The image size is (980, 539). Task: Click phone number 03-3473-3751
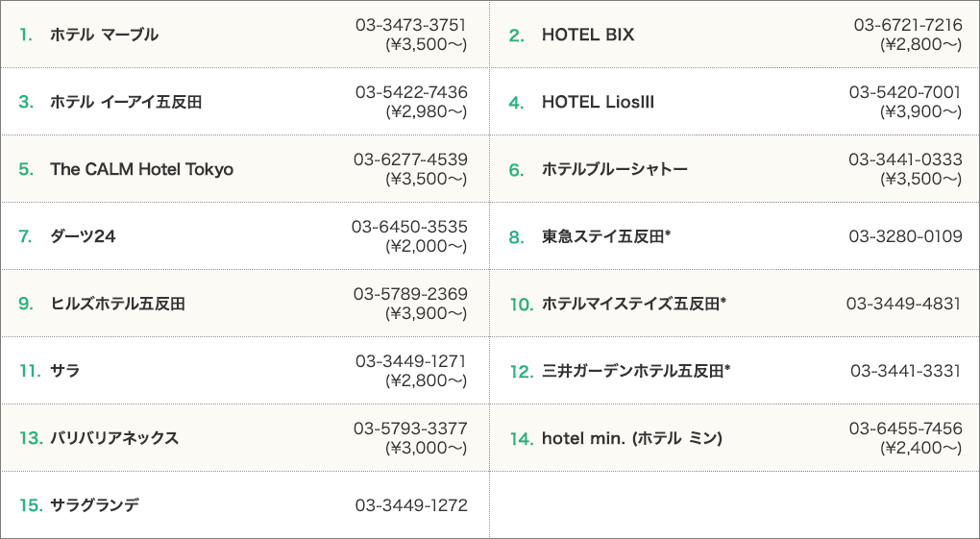pyautogui.click(x=411, y=25)
